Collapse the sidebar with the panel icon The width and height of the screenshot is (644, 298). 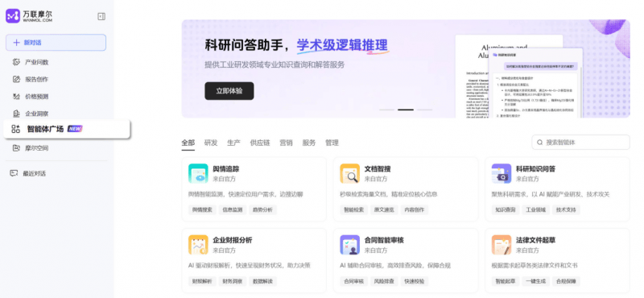[x=101, y=16]
